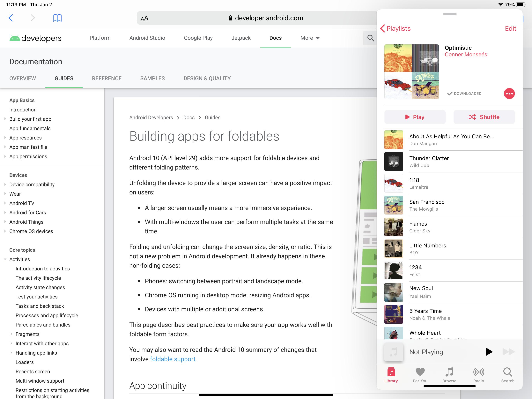Tap the red three-dot more button

[509, 94]
